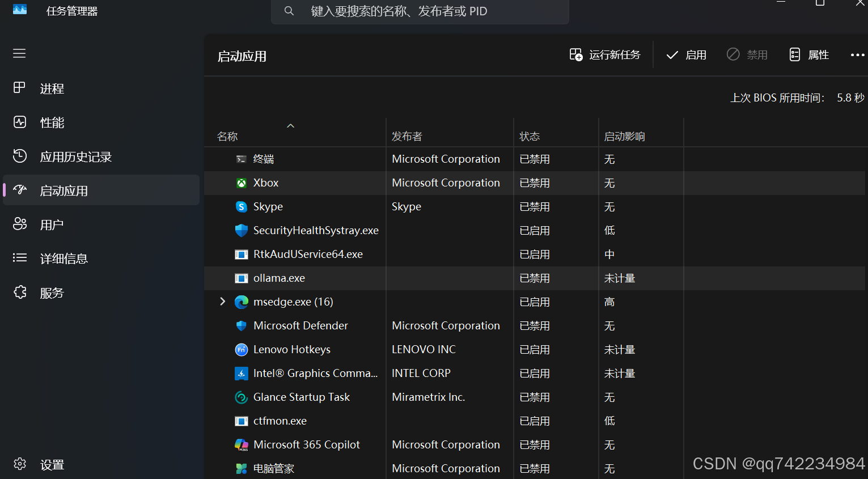Click the 属性 (properties) button
This screenshot has height=479, width=868.
coord(810,55)
